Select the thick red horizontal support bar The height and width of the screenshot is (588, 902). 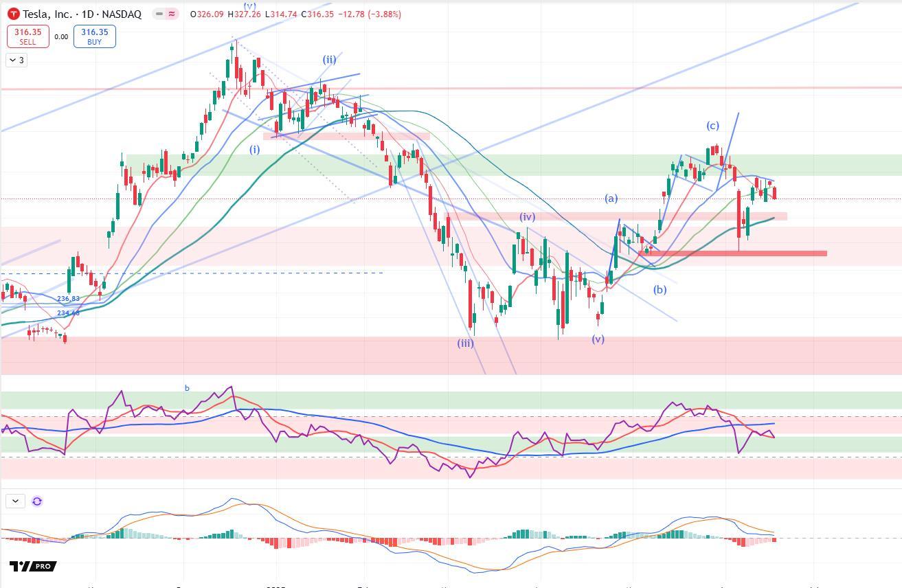click(732, 253)
